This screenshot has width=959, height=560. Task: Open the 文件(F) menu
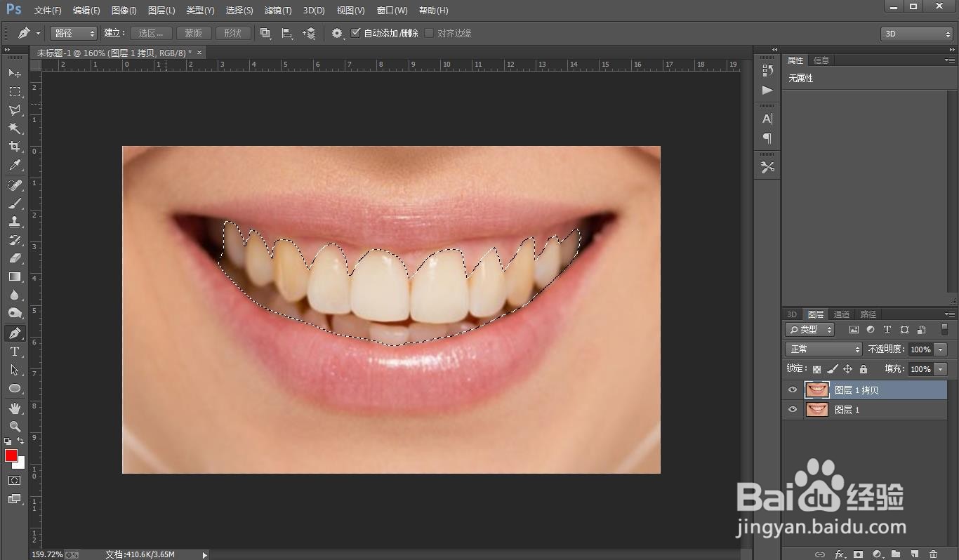pos(48,11)
